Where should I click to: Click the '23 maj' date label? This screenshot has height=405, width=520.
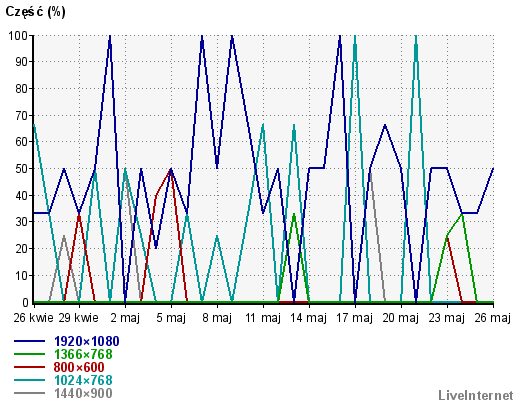click(x=447, y=318)
